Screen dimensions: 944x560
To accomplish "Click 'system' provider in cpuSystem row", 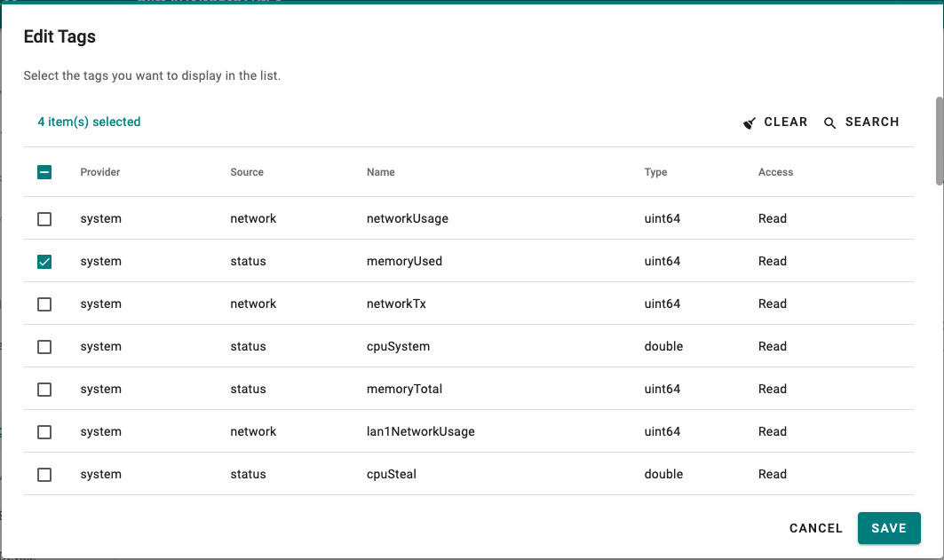I will [100, 346].
